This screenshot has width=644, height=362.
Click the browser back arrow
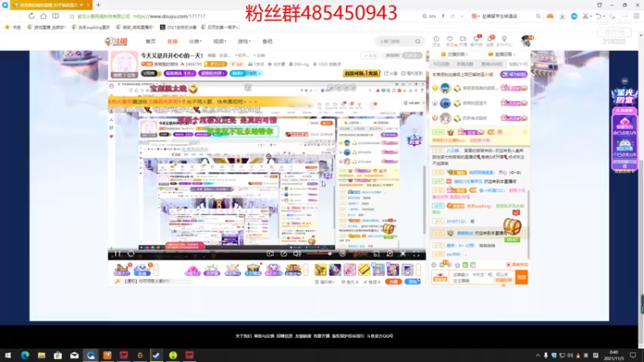(7, 16)
